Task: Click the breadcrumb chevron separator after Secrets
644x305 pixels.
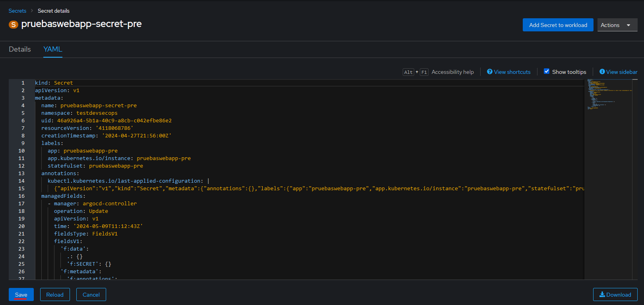Action: pyautogui.click(x=32, y=11)
